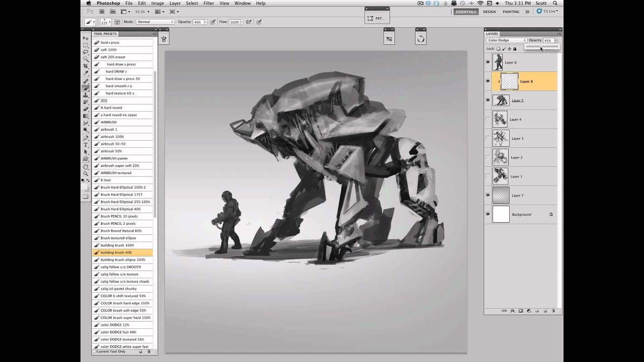Select the Custom Shape tool
Image resolution: width=644 pixels, height=362 pixels.
[86, 159]
